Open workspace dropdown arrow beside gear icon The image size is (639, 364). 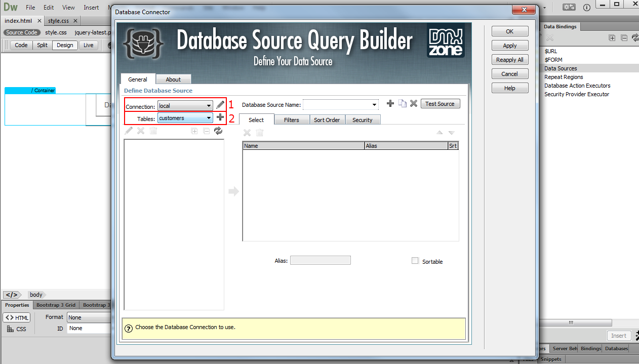[x=545, y=8]
